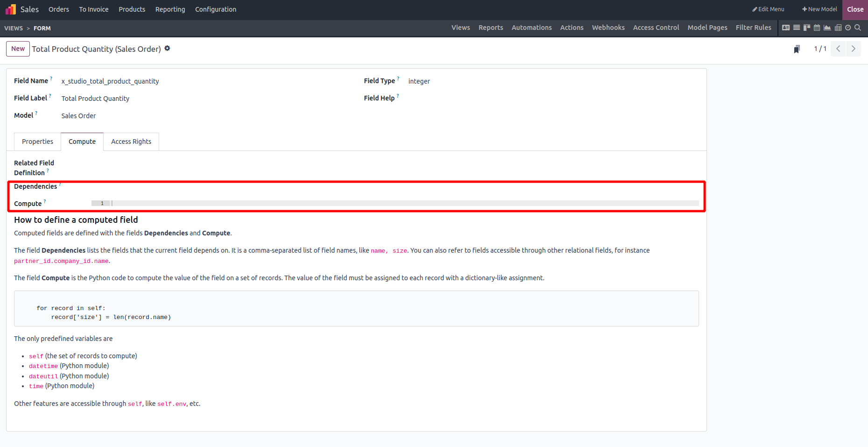Viewport: 868px width, 447px height.
Task: Click the sample code block
Action: pos(357,308)
